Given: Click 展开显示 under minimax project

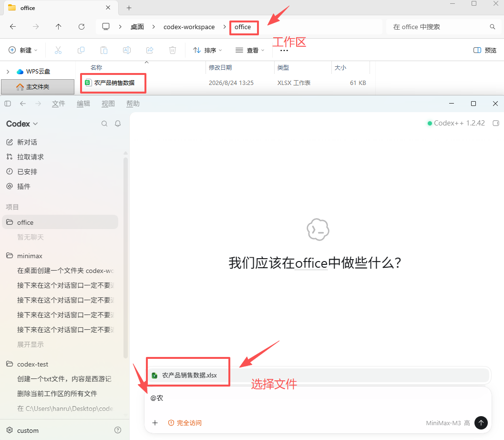Looking at the screenshot, I should coord(30,345).
